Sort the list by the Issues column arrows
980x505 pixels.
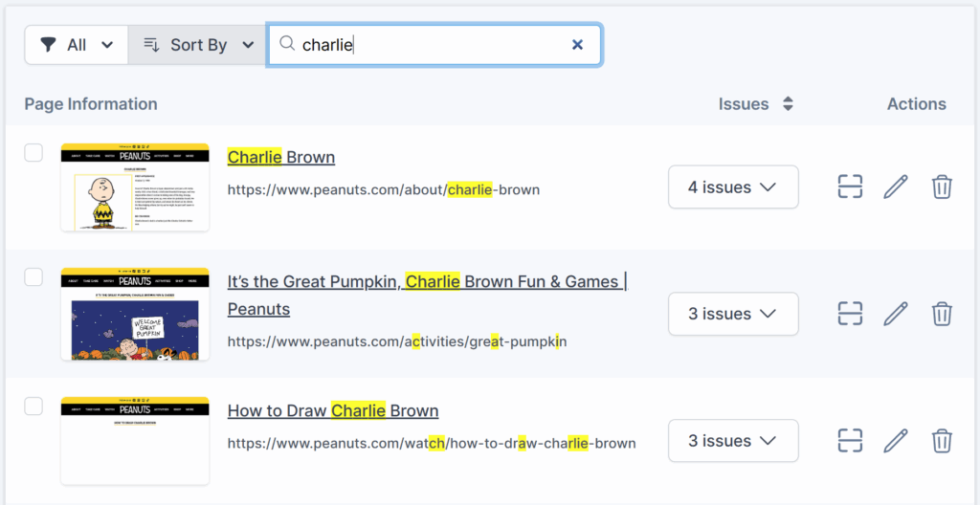(x=788, y=104)
